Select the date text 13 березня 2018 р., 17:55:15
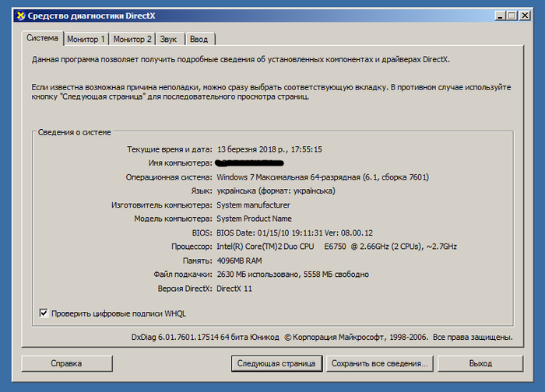545x392 pixels. pyautogui.click(x=269, y=149)
